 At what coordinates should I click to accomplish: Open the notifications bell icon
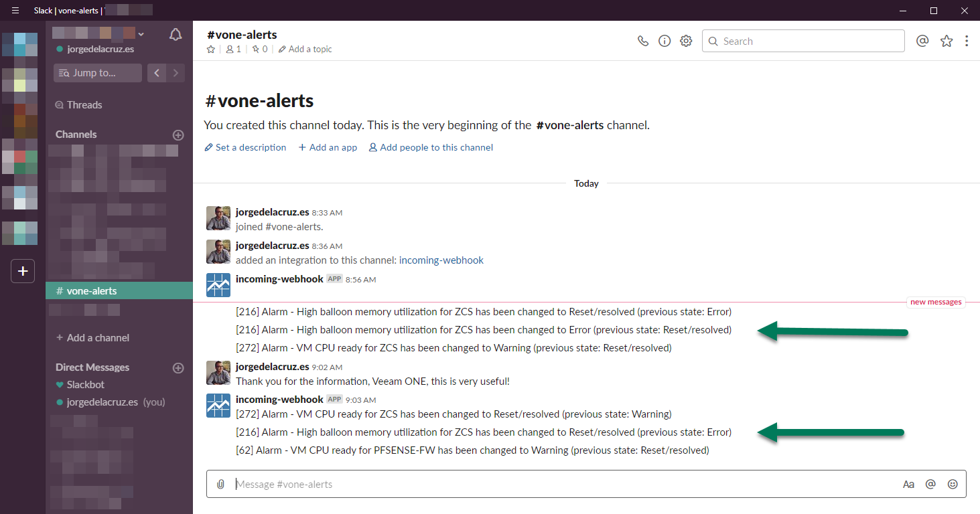[176, 35]
